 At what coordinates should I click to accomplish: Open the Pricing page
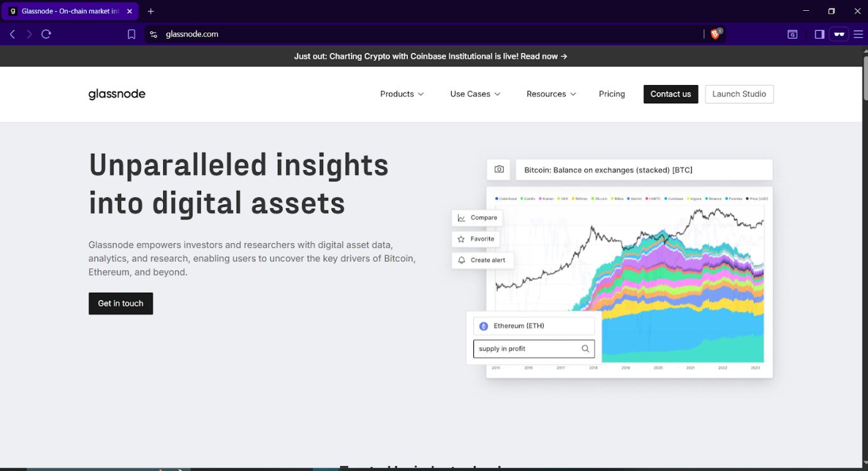pos(612,94)
